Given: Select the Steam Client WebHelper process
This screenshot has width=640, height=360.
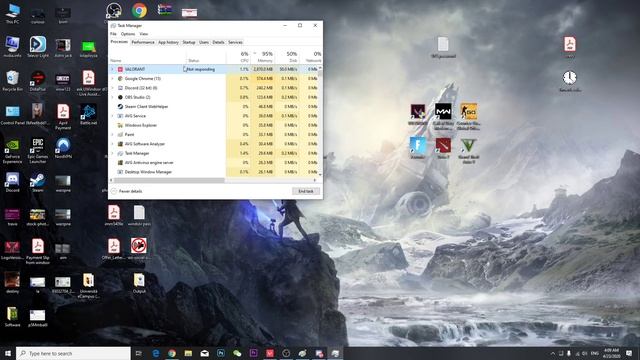Looking at the screenshot, I should point(213,107).
